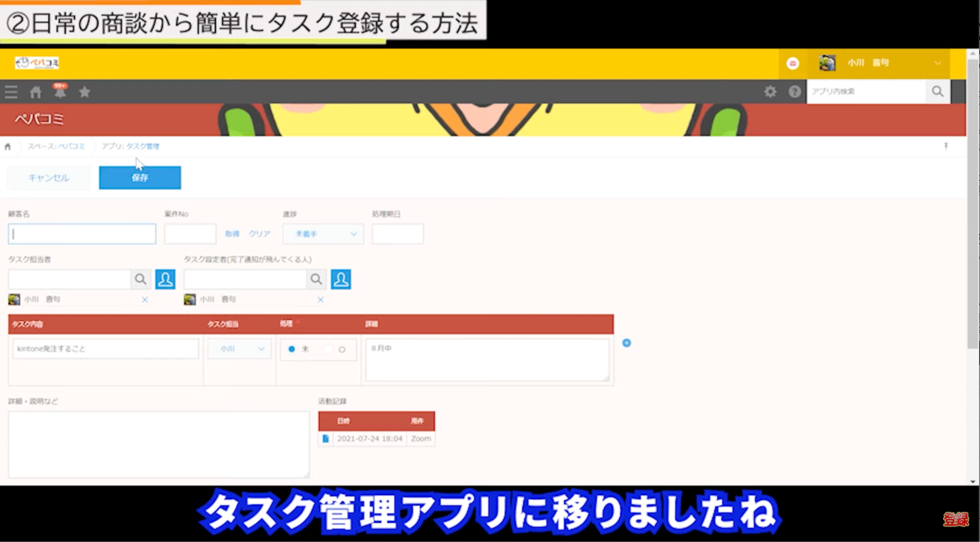Open the hamburger menu icon
Viewport: 980px width, 542px height.
coord(11,92)
